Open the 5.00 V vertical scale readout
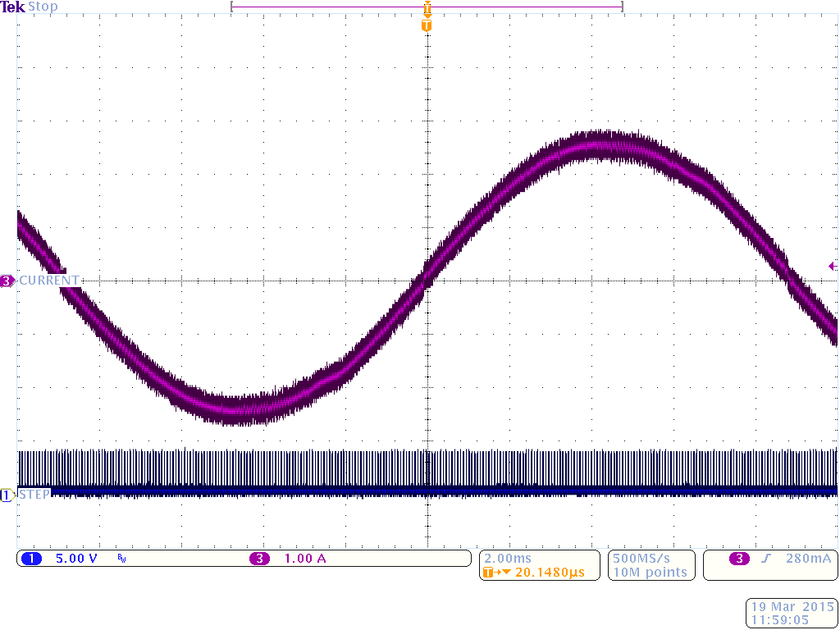 coord(76,559)
